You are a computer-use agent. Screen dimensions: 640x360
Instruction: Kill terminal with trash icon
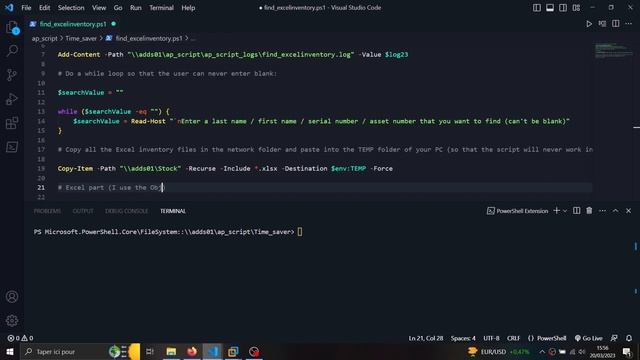[589, 211]
